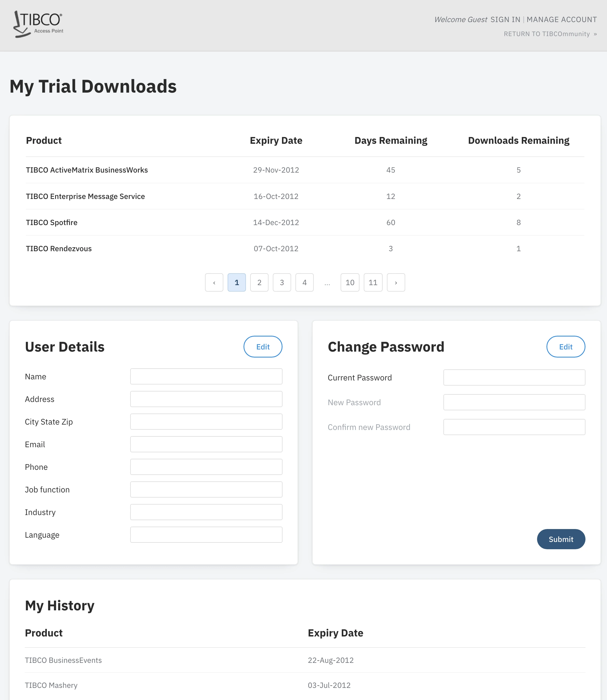Click TIBCO Mashery in My History
Viewport: 607px width, 700px height.
pyautogui.click(x=51, y=685)
